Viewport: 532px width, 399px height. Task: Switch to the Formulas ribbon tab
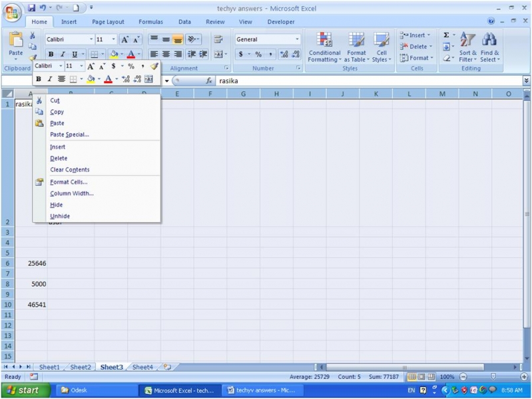pos(150,22)
